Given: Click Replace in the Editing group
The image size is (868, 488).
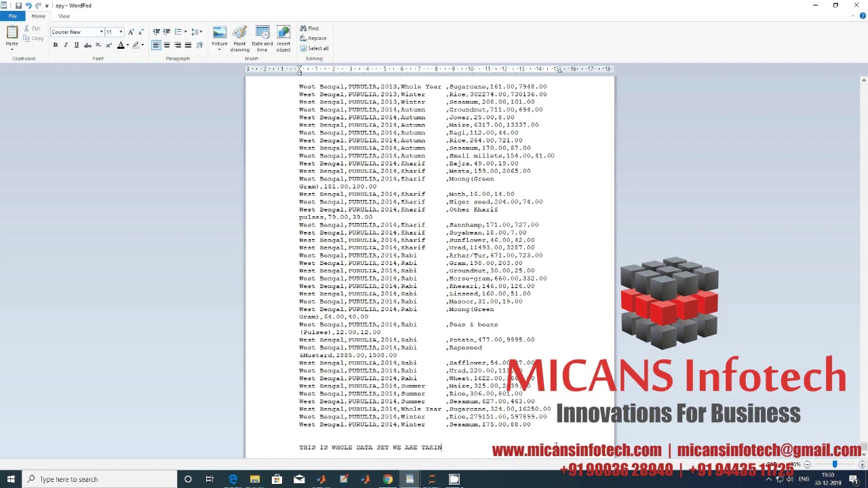Looking at the screenshot, I should (x=313, y=38).
